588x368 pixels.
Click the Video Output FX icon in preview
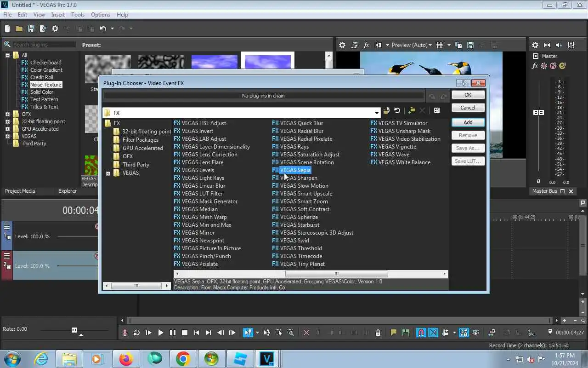click(366, 45)
